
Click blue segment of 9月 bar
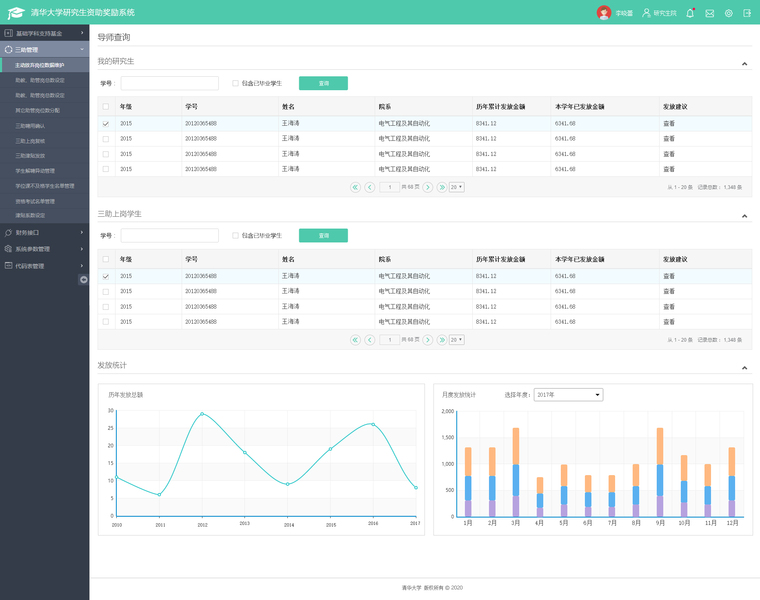[x=660, y=480]
